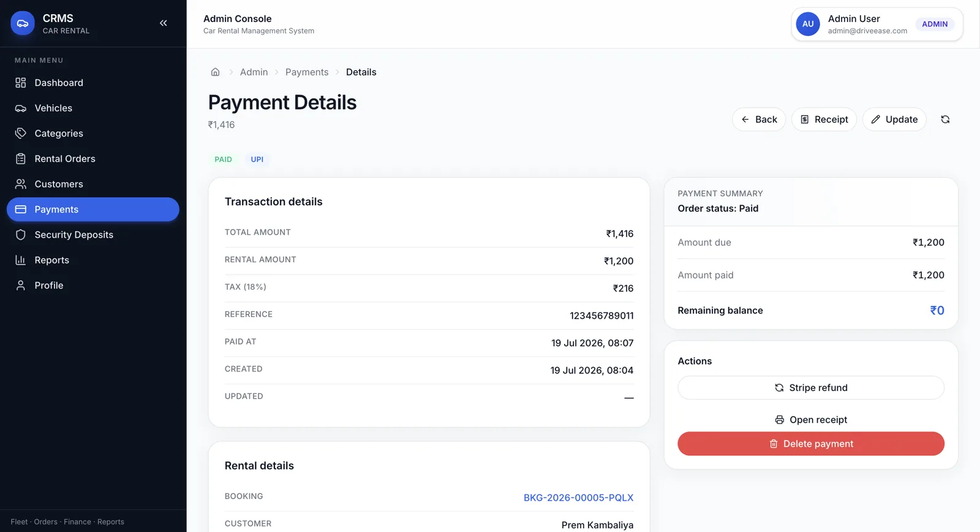Viewport: 980px width, 532px height.
Task: Click the Details breadcrumb text
Action: (361, 72)
